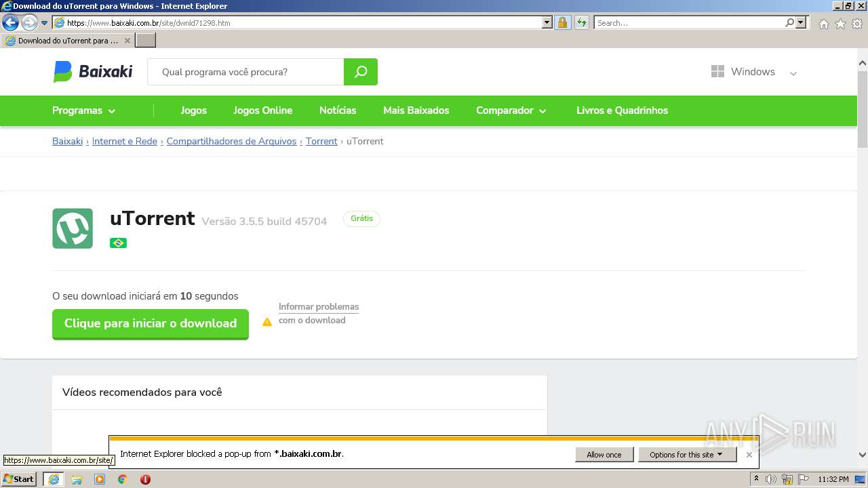Viewport: 868px width, 488px height.
Task: Click the network tray icon
Action: click(x=787, y=479)
